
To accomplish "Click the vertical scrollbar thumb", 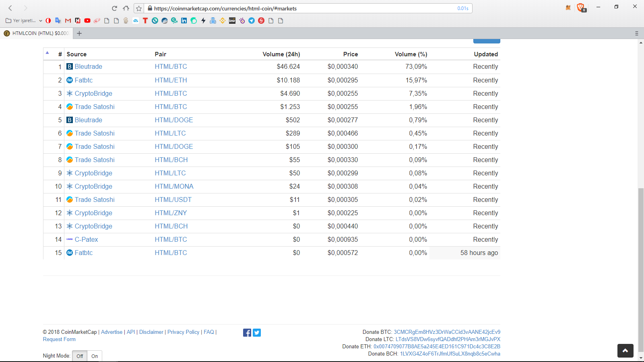I will 641,269.
